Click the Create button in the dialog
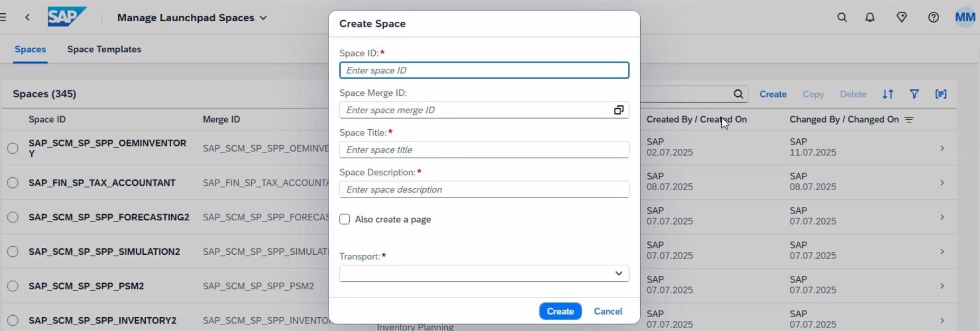This screenshot has width=980, height=331. tap(560, 311)
